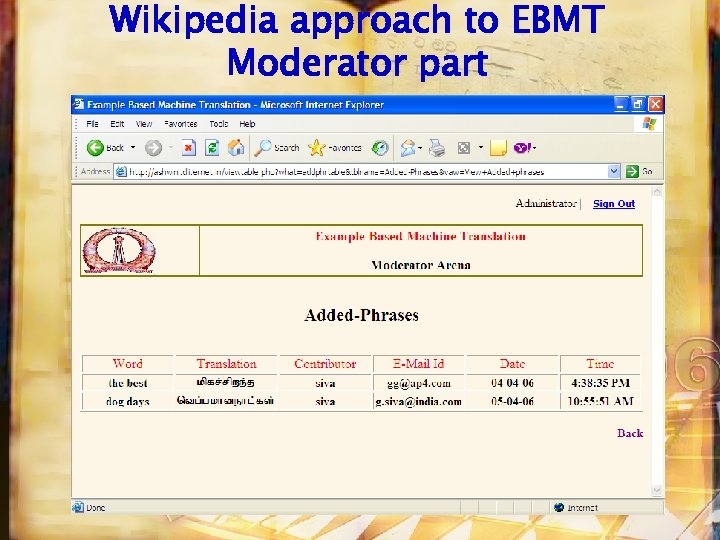Click the greyed Forward arrow button
Screen dimensions: 720x540
click(x=153, y=148)
